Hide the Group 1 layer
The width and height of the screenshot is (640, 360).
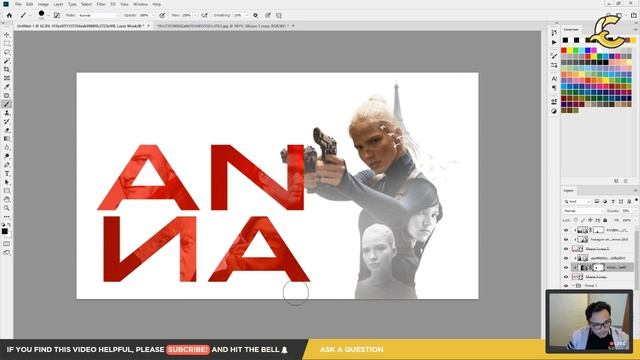566,286
